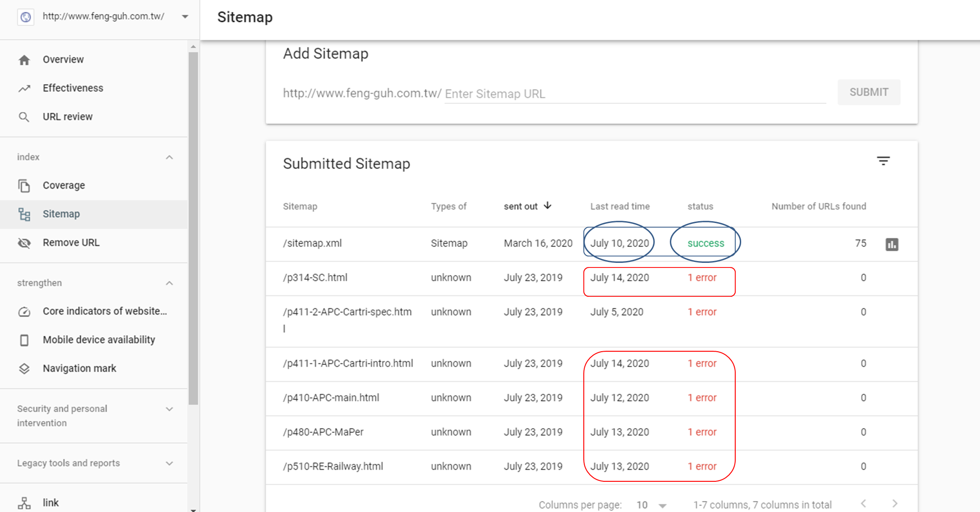Expand Legacy tools and reports section
The height and width of the screenshot is (512, 980).
[169, 463]
